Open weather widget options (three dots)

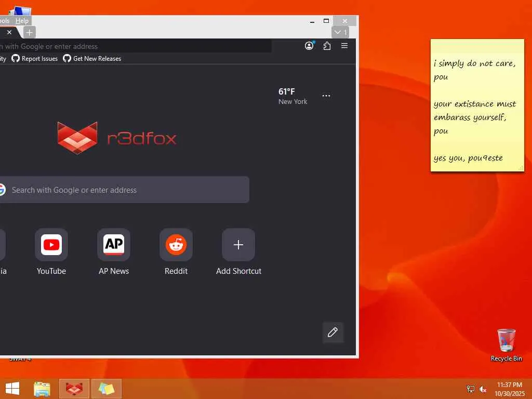326,96
